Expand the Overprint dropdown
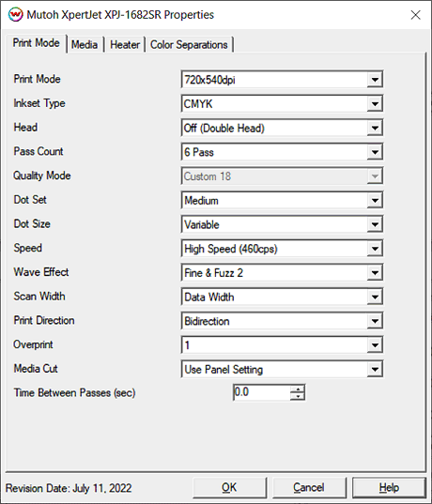This screenshot has width=432, height=504. pyautogui.click(x=282, y=344)
